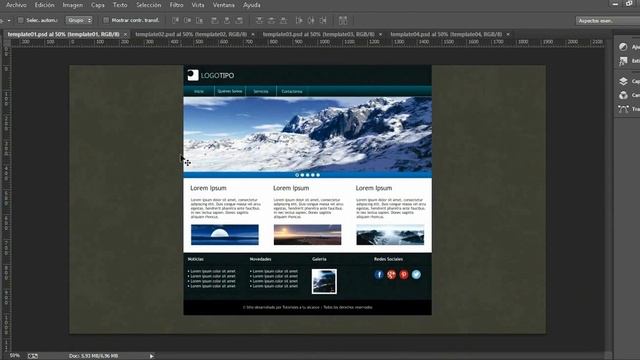640x360 pixels.
Task: Switch to template01.psd document tab
Action: pos(63,34)
